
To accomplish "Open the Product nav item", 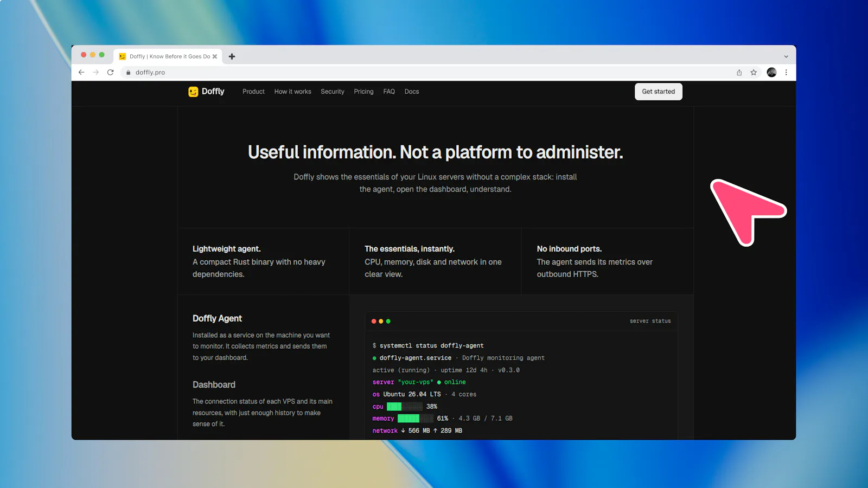I will coord(253,92).
